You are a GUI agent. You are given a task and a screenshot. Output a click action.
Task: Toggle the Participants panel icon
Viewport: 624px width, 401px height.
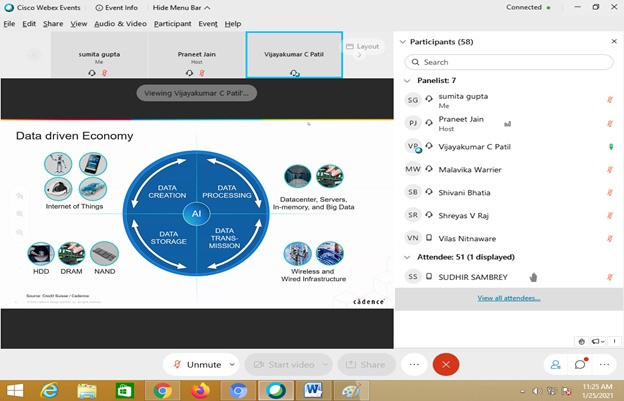(555, 364)
